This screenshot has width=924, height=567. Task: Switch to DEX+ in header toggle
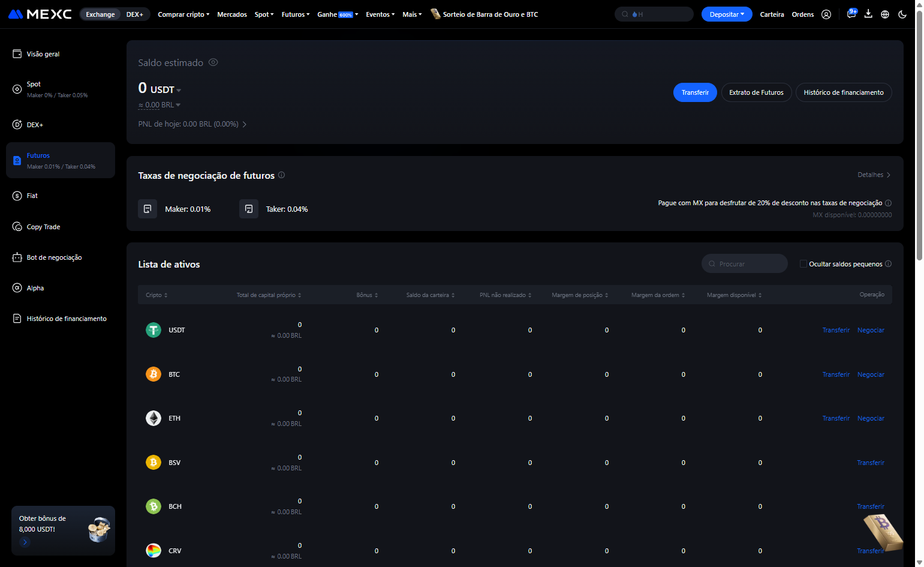[135, 14]
